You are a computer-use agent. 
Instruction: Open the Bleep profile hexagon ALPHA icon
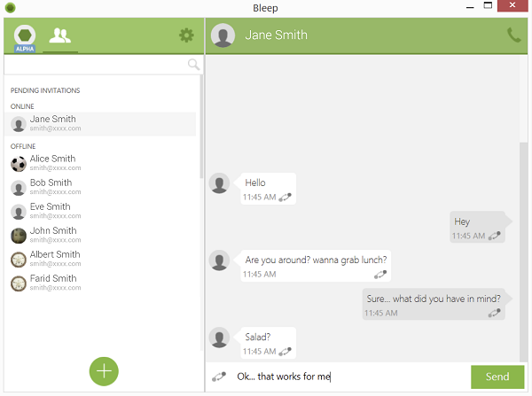[25, 36]
